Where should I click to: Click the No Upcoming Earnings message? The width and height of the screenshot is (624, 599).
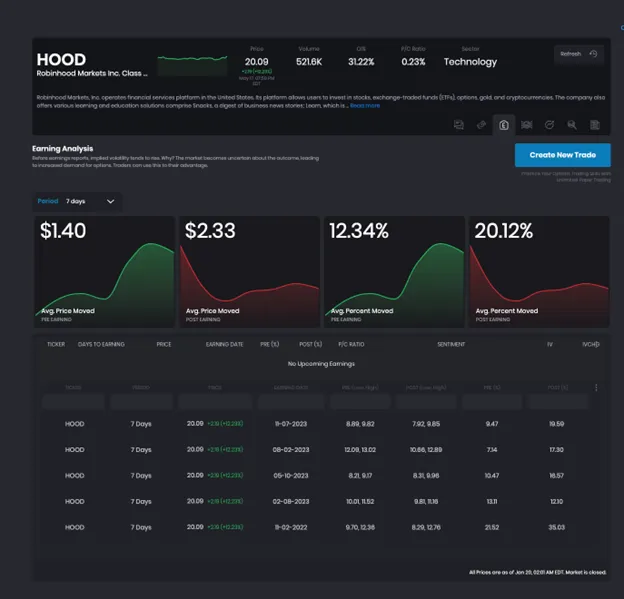[321, 364]
